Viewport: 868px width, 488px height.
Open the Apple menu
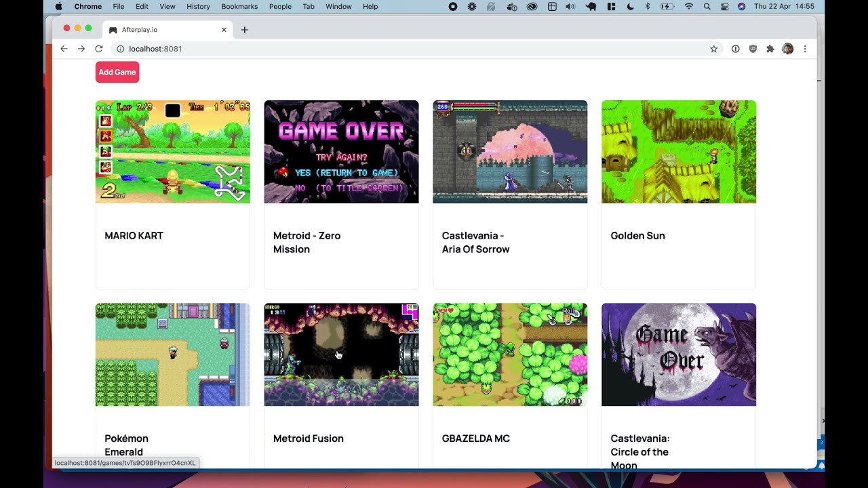point(58,6)
